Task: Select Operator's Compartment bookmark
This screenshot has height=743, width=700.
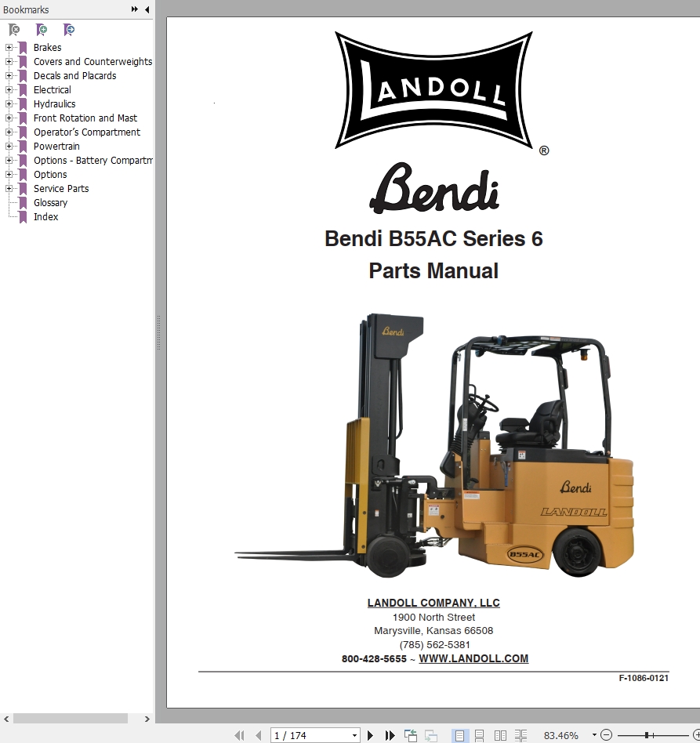Action: pyautogui.click(x=87, y=132)
